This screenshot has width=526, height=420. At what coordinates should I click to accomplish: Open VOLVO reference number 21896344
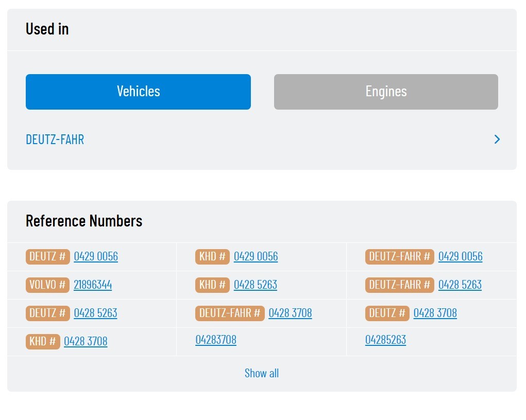coord(93,285)
